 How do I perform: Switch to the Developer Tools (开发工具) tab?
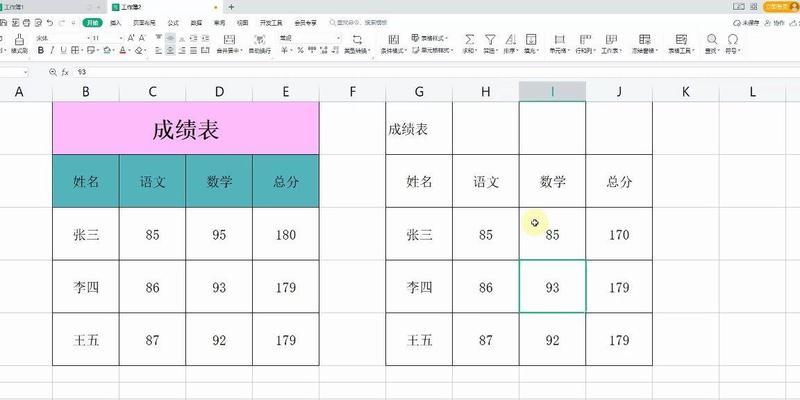pyautogui.click(x=271, y=22)
